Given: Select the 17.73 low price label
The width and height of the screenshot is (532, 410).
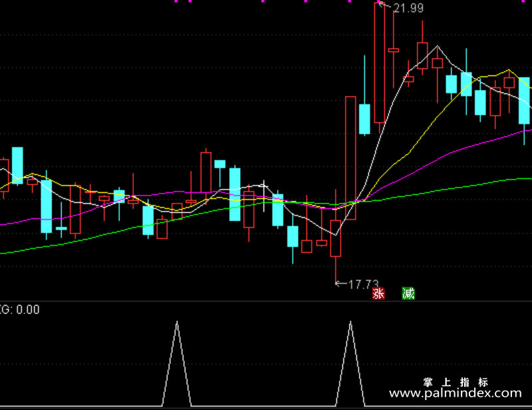Looking at the screenshot, I should pyautogui.click(x=363, y=284).
